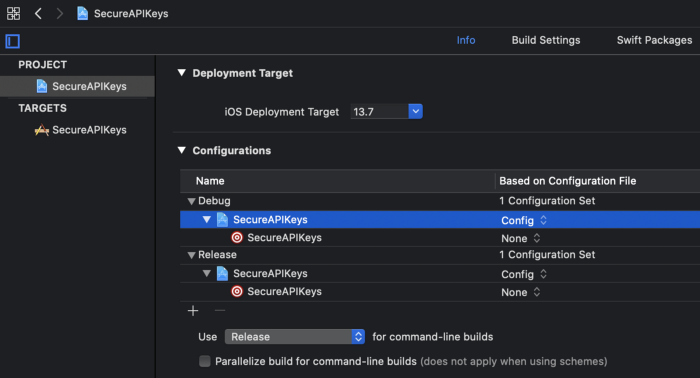Screen dimensions: 700x378
Task: Go back with the left chevron
Action: pos(38,13)
